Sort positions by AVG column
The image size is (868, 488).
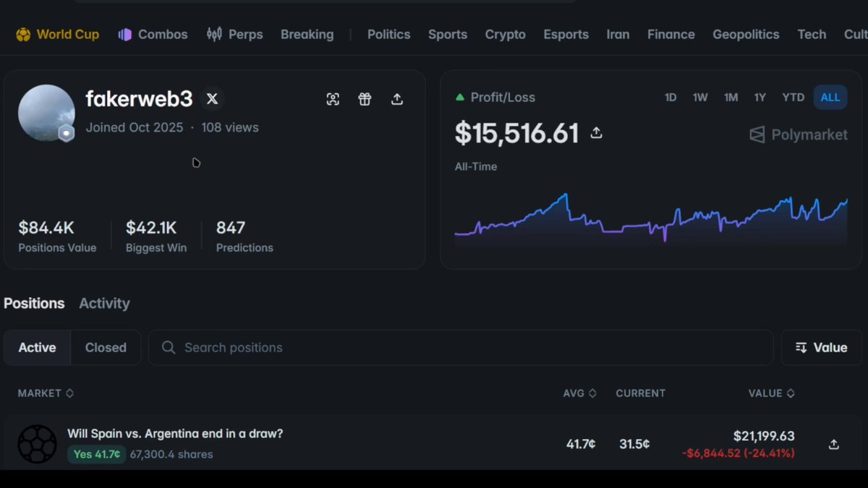tap(579, 393)
